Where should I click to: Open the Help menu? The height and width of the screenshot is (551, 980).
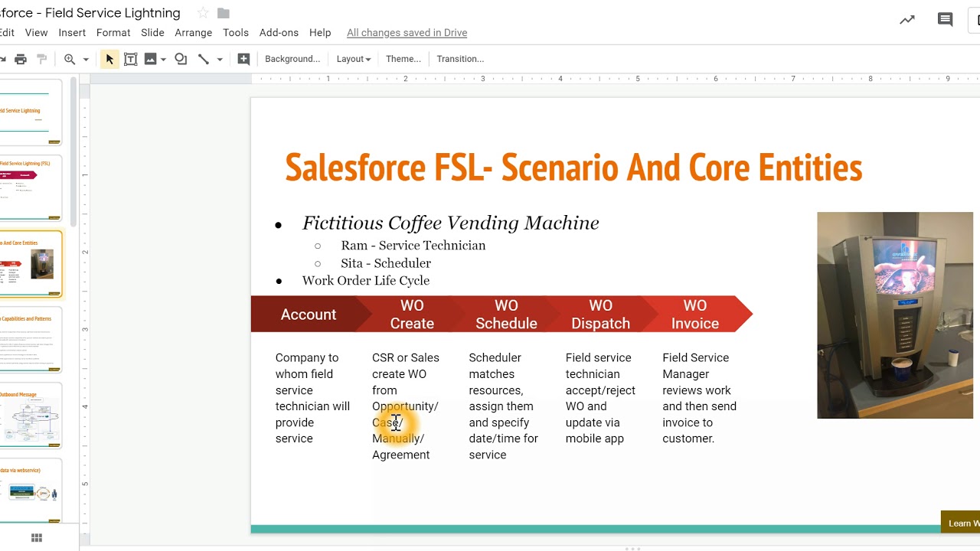point(320,33)
